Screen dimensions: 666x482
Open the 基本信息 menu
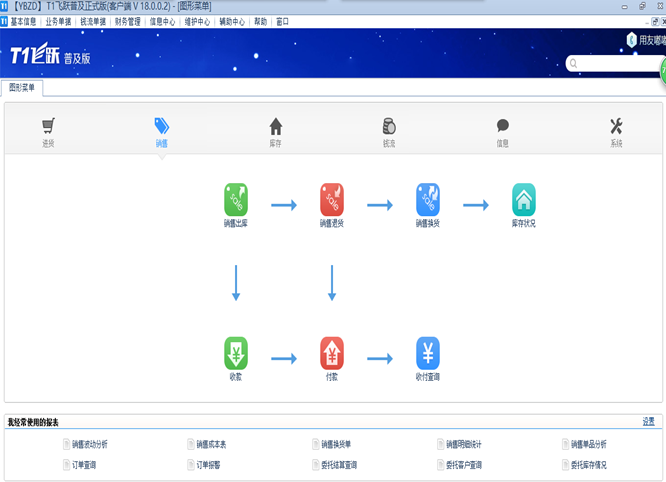23,21
